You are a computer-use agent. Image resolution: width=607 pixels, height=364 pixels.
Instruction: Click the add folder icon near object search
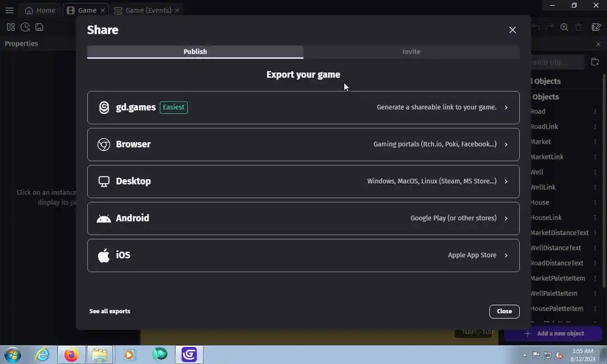(595, 62)
